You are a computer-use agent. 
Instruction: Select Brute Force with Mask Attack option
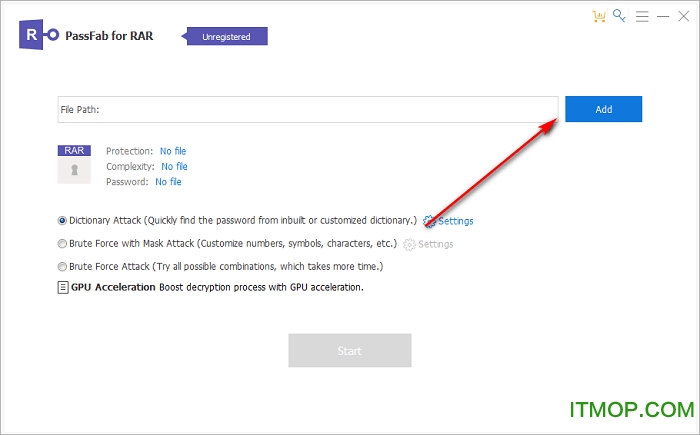[x=62, y=243]
